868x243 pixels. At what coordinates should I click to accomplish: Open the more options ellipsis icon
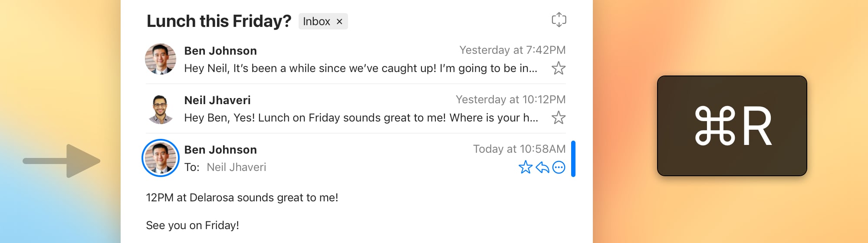(x=559, y=167)
